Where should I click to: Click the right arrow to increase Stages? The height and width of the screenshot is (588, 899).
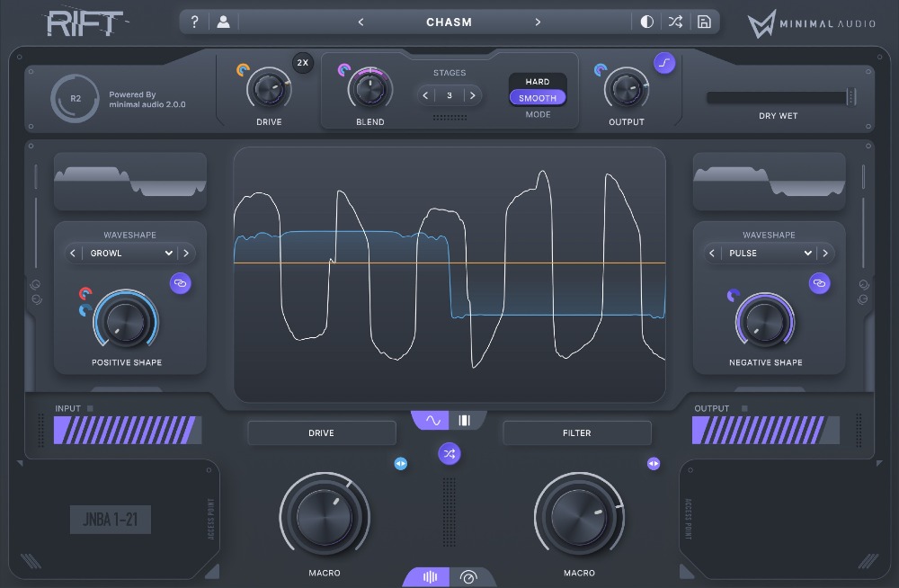coord(473,94)
